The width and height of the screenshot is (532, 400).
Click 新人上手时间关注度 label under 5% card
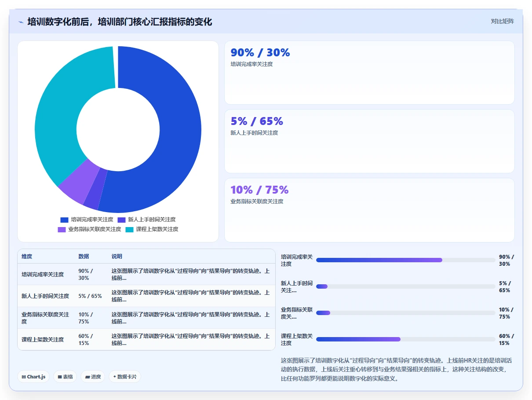tap(254, 133)
